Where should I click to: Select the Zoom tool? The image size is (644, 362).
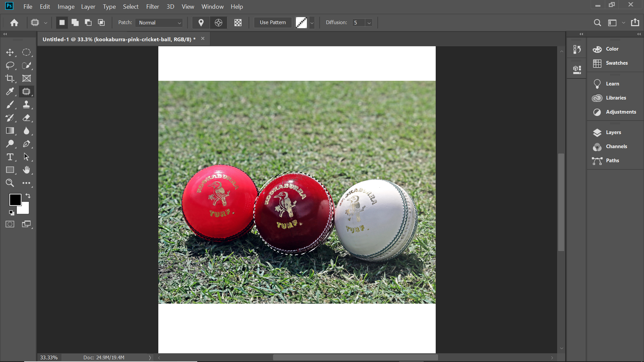click(10, 183)
